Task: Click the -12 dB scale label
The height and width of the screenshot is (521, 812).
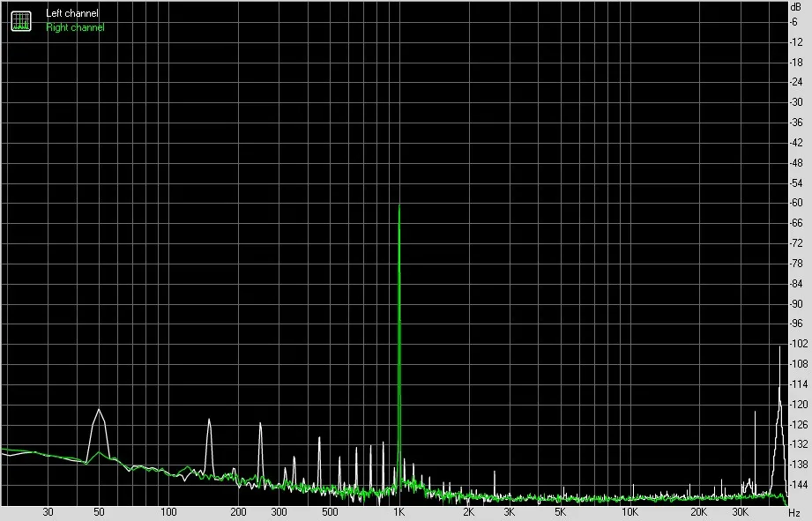Action: (x=796, y=42)
